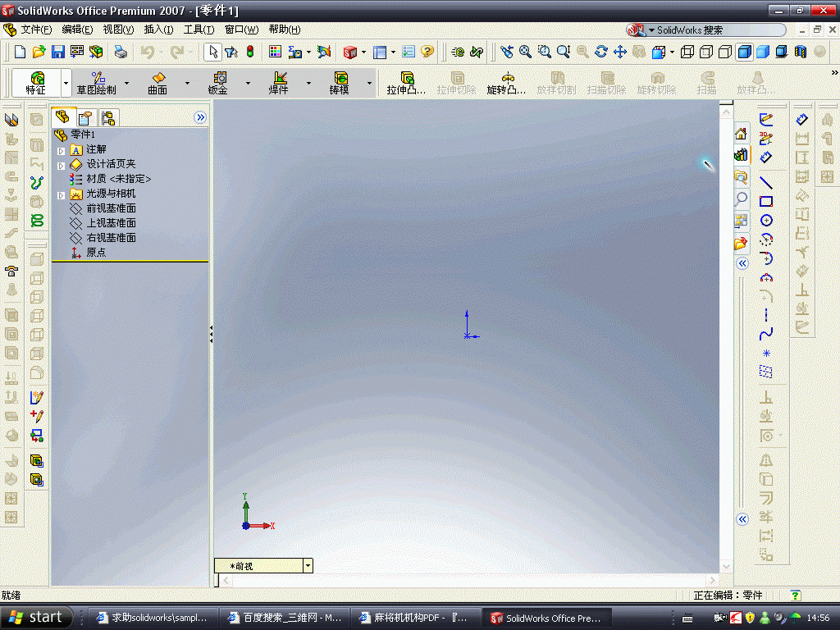Select the 钣金 command manager button

(218, 83)
